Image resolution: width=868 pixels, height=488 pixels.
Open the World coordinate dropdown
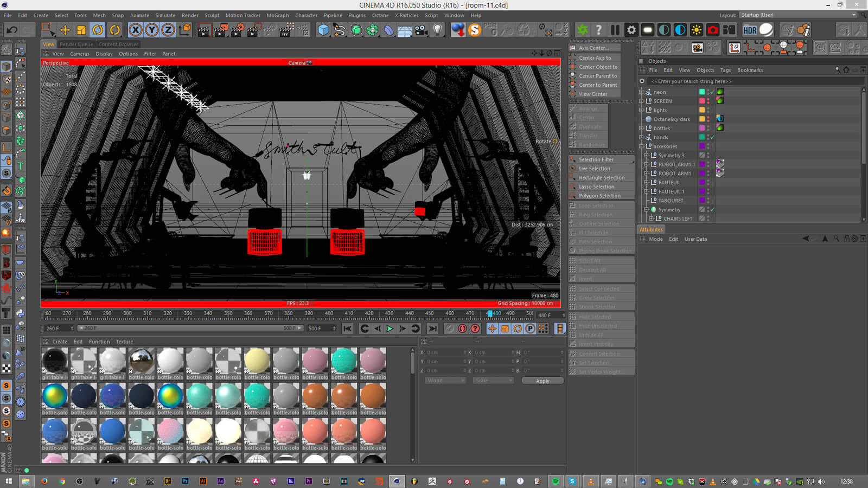click(x=445, y=381)
